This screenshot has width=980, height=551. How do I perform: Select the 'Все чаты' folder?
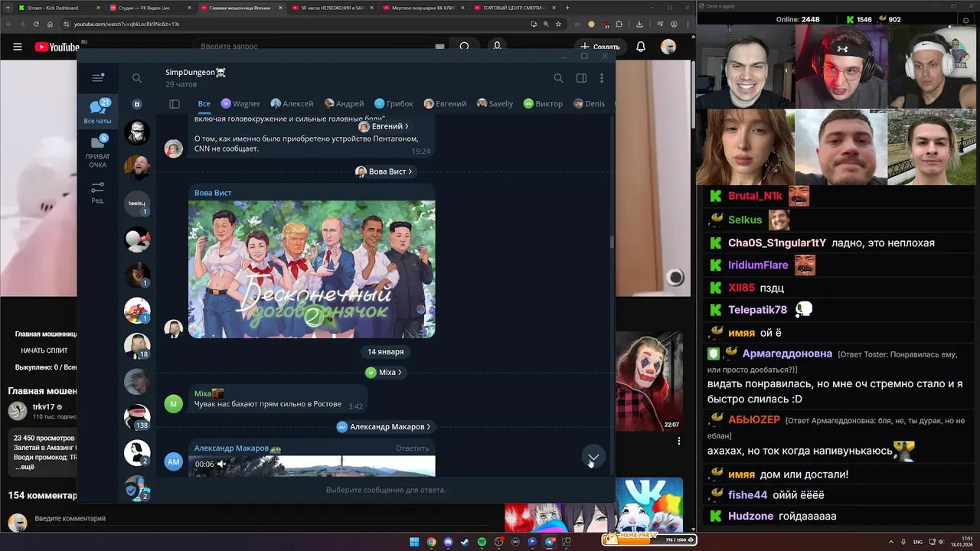point(97,112)
